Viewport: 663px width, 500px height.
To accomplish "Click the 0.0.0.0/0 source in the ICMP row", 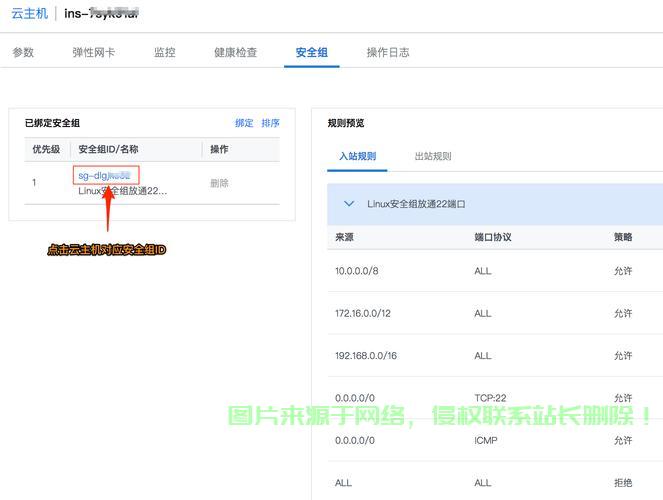I will (355, 440).
